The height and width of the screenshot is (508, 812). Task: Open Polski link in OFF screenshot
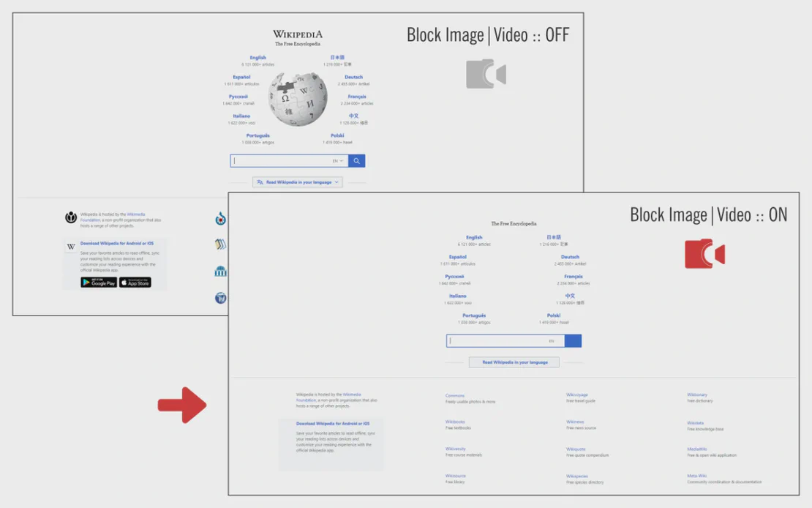click(x=337, y=136)
